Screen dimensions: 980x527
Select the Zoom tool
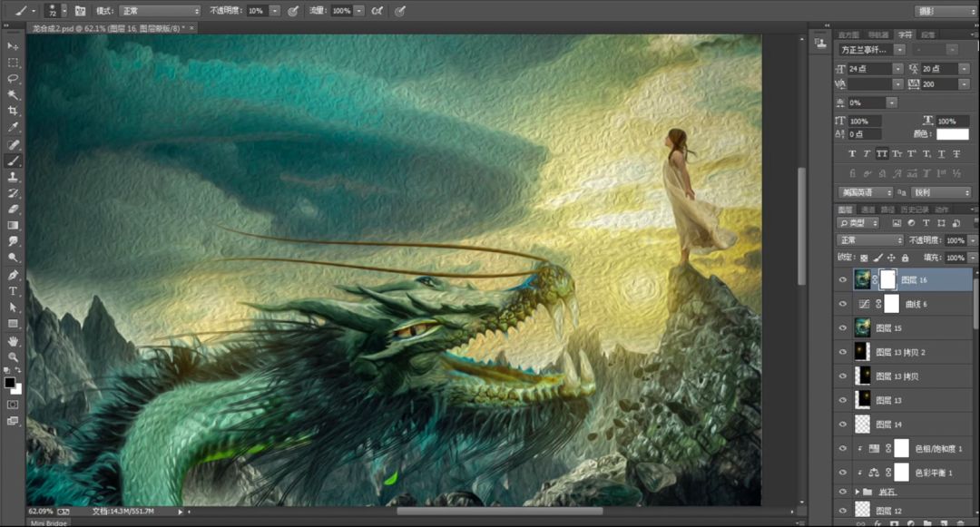pos(13,357)
